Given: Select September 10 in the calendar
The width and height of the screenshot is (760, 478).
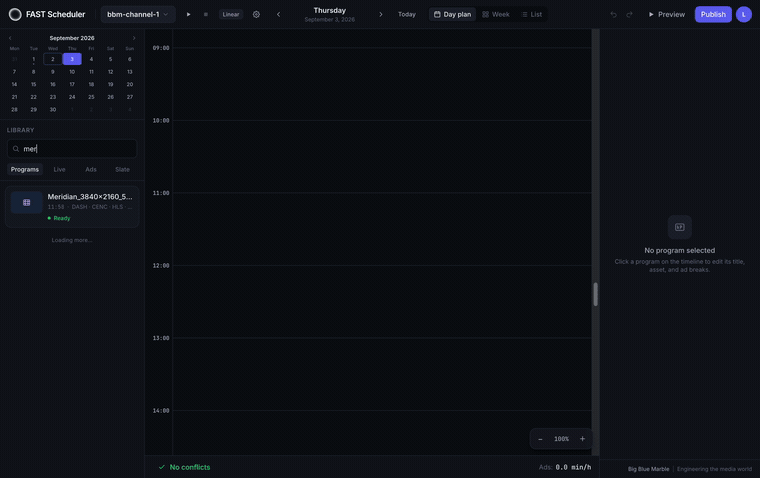Looking at the screenshot, I should (72, 72).
